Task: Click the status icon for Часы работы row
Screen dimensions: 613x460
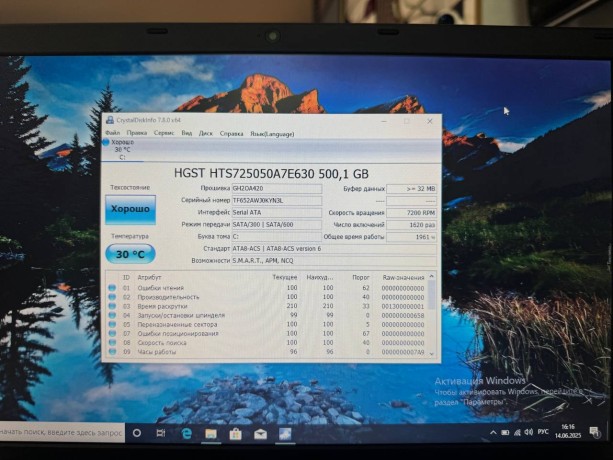Action: [x=112, y=352]
